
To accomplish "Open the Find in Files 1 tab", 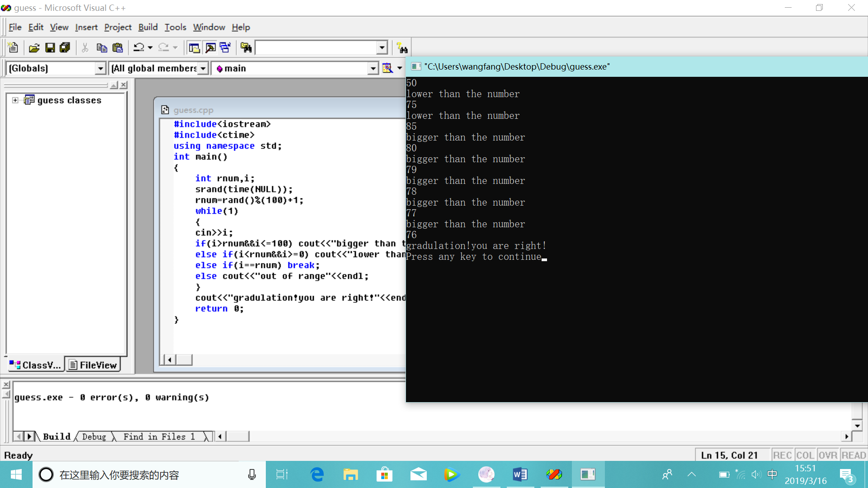I will [x=159, y=436].
